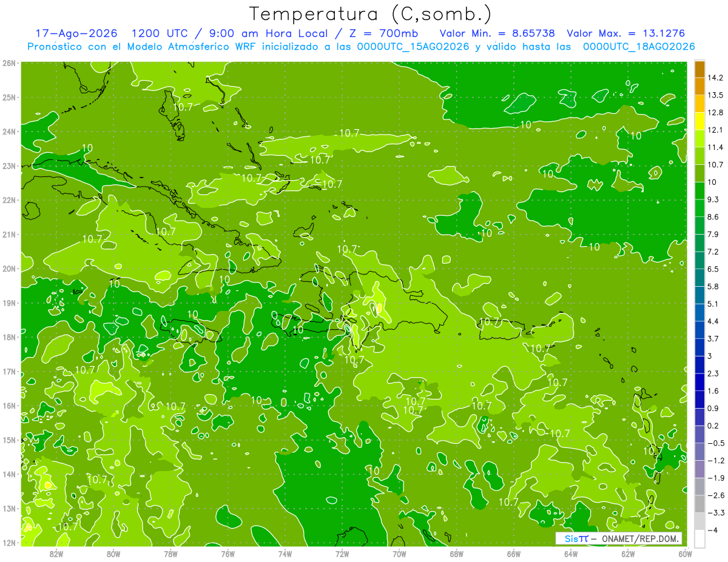
Task: Click the "-0.5" color scale label
Action: pyautogui.click(x=715, y=443)
